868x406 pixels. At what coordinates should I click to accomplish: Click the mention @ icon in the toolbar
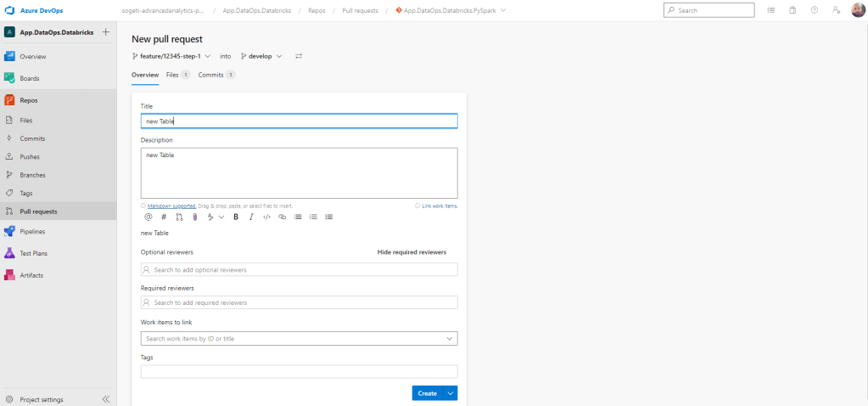click(x=148, y=217)
